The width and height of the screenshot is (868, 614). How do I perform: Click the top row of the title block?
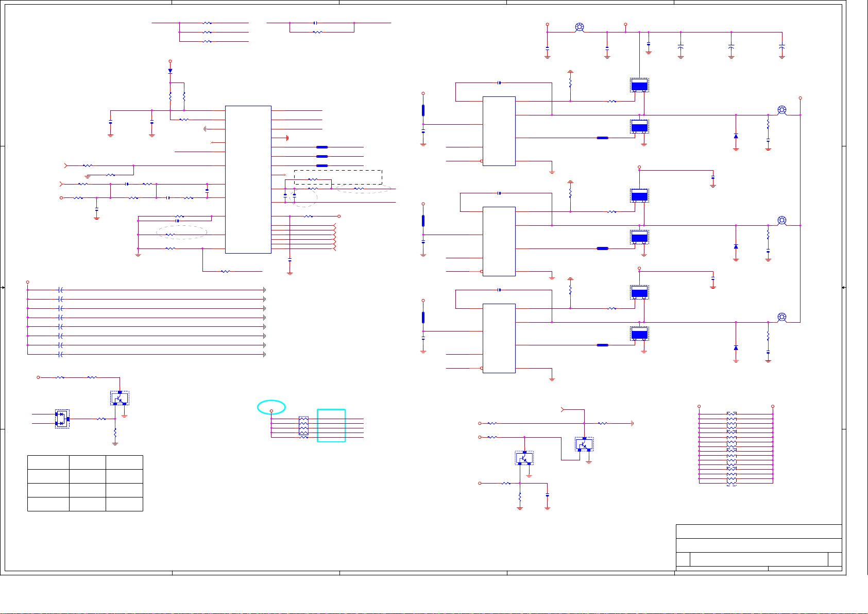point(759,532)
